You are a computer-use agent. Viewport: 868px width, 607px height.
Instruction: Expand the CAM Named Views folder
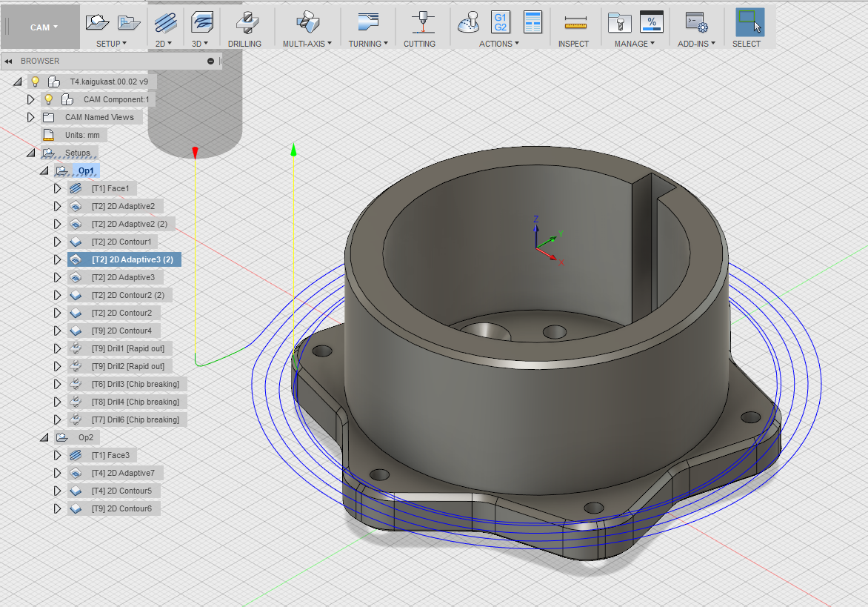pos(30,117)
